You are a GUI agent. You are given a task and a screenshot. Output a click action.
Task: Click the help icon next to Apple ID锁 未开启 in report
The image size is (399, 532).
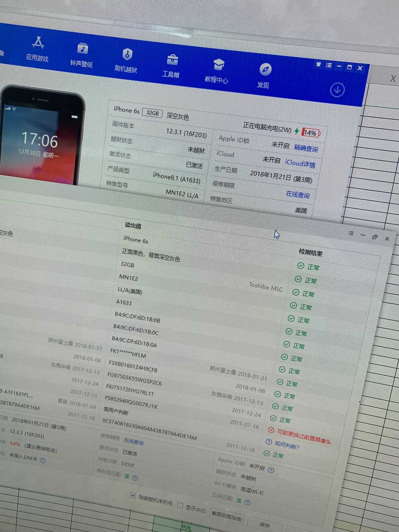pos(271,470)
